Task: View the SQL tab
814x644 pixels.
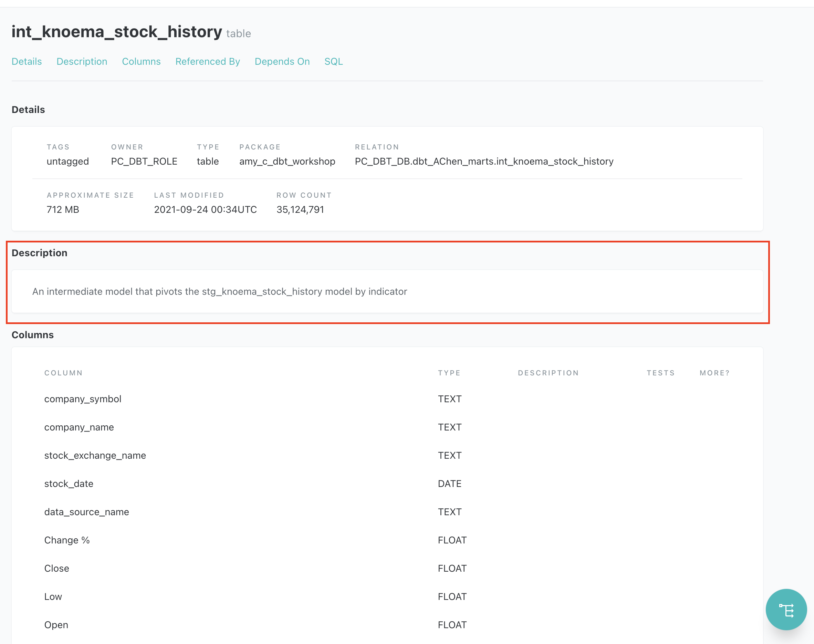Action: 333,61
